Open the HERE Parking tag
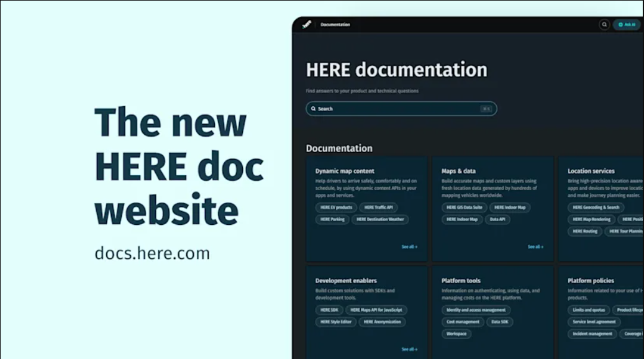The width and height of the screenshot is (644, 359). tap(332, 219)
